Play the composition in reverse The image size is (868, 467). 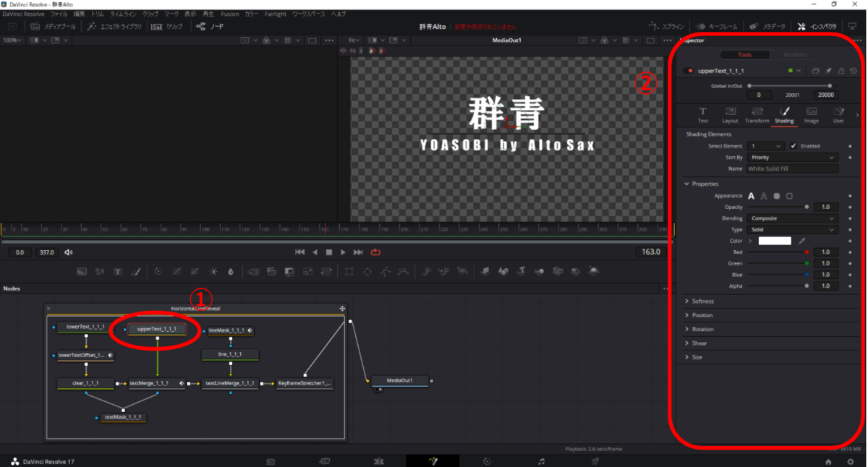click(315, 252)
